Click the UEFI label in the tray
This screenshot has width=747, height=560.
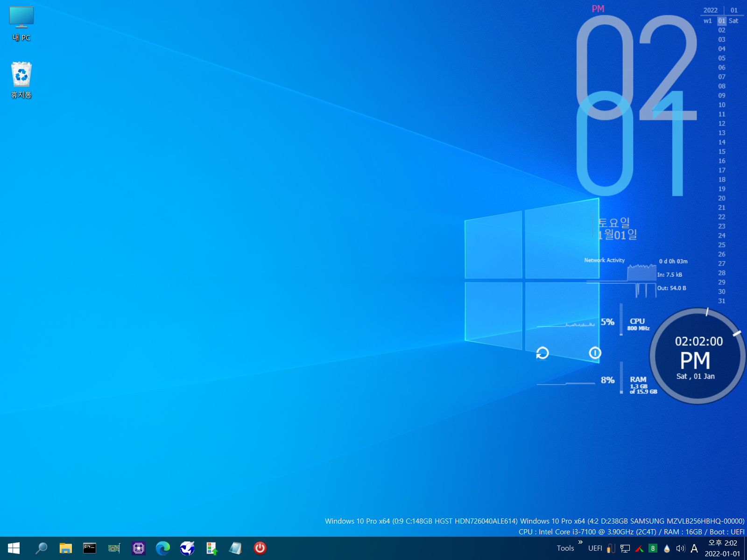[x=595, y=548]
